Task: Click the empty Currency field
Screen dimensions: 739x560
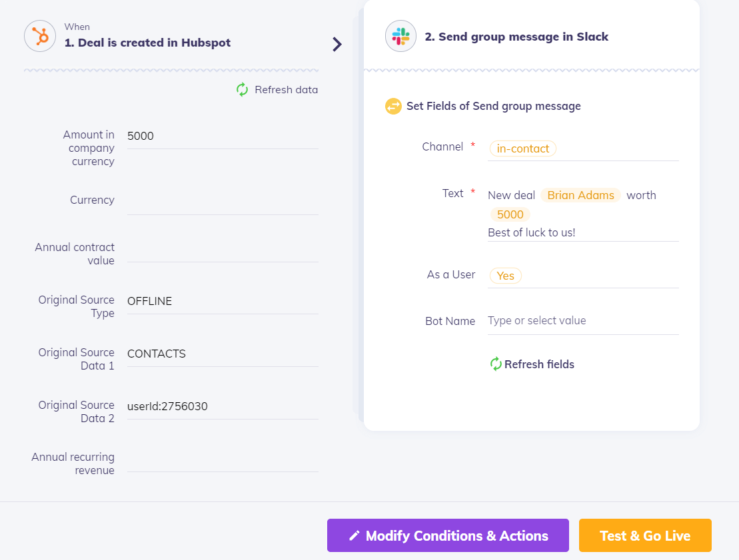Action: [x=222, y=201]
